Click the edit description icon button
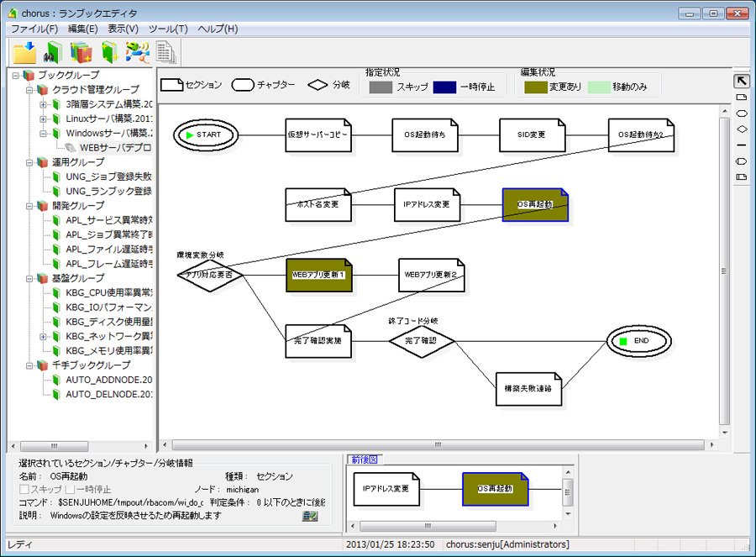 310,516
